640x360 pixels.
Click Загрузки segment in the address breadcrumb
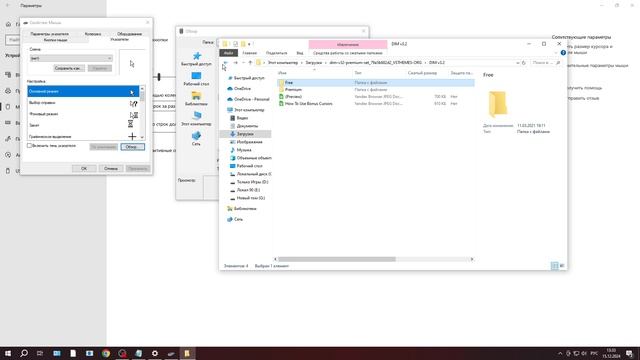[x=314, y=63]
